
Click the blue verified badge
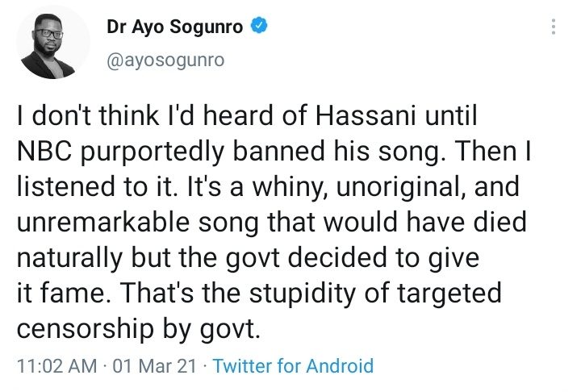tap(260, 27)
